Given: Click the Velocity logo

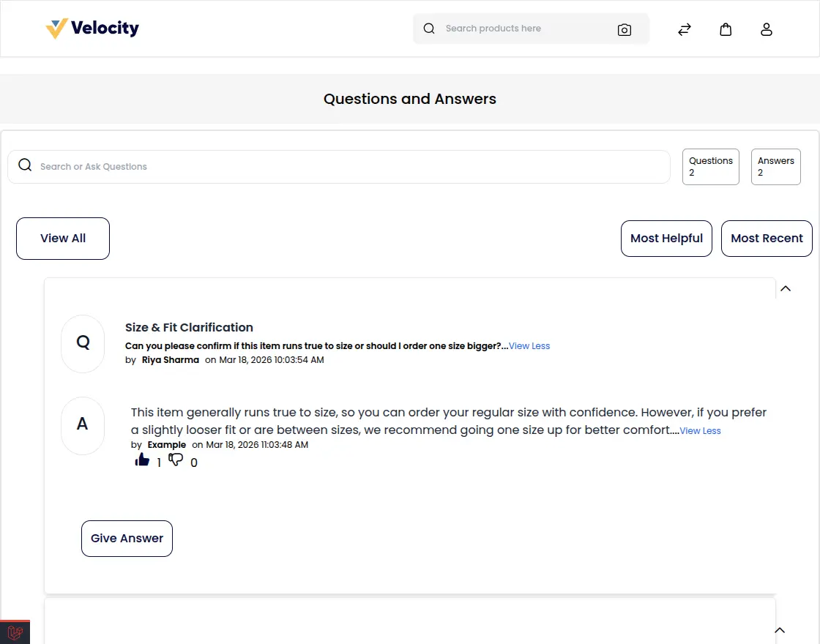Looking at the screenshot, I should tap(93, 29).
